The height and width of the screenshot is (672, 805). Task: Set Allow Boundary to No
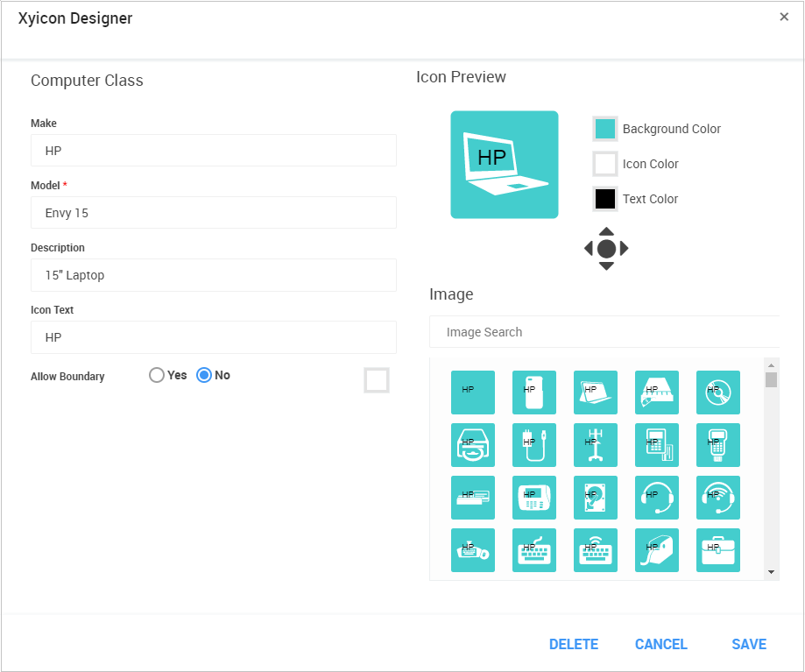point(204,375)
